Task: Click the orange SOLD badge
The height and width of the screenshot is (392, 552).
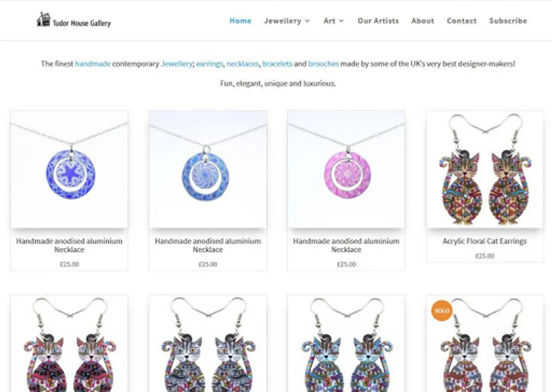Action: pos(442,311)
